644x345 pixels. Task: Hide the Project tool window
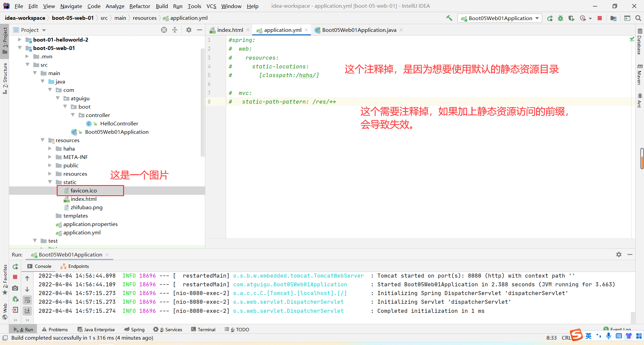pos(200,30)
